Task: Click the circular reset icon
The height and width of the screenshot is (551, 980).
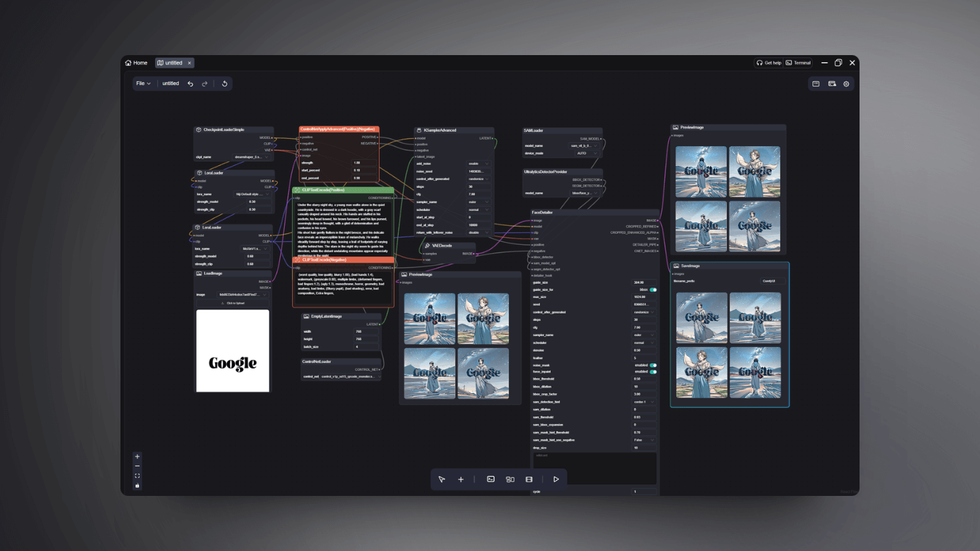Action: coord(225,84)
